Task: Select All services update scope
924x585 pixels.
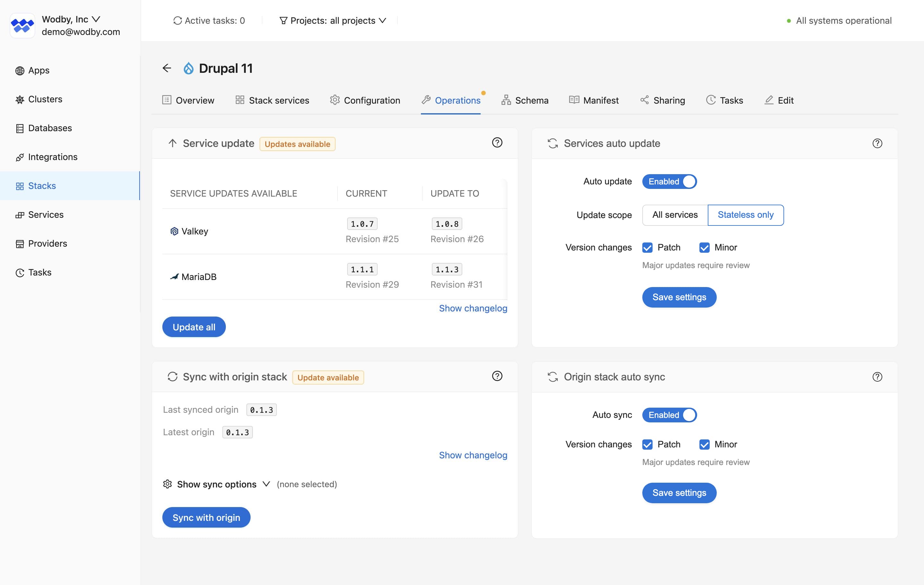Action: 675,215
